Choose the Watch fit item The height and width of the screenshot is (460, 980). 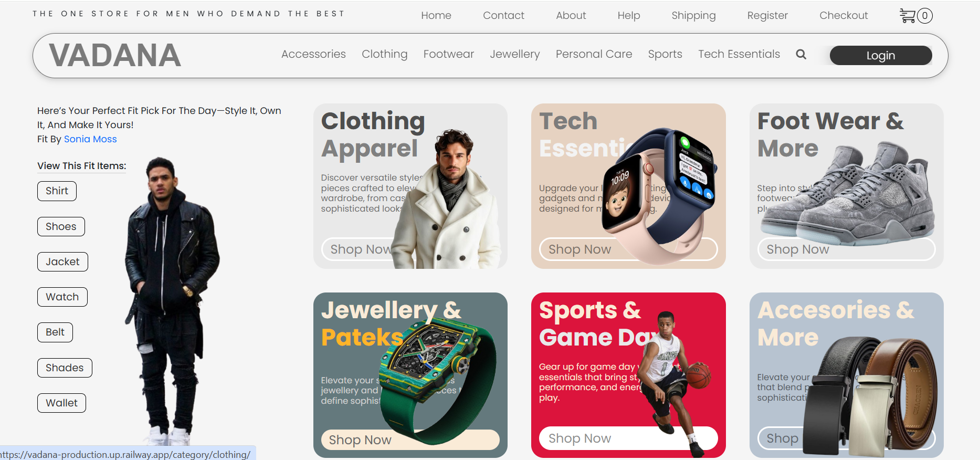coord(62,297)
